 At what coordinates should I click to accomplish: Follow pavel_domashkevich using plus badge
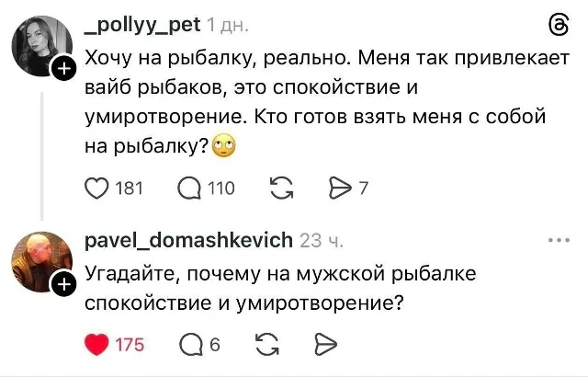click(x=64, y=286)
